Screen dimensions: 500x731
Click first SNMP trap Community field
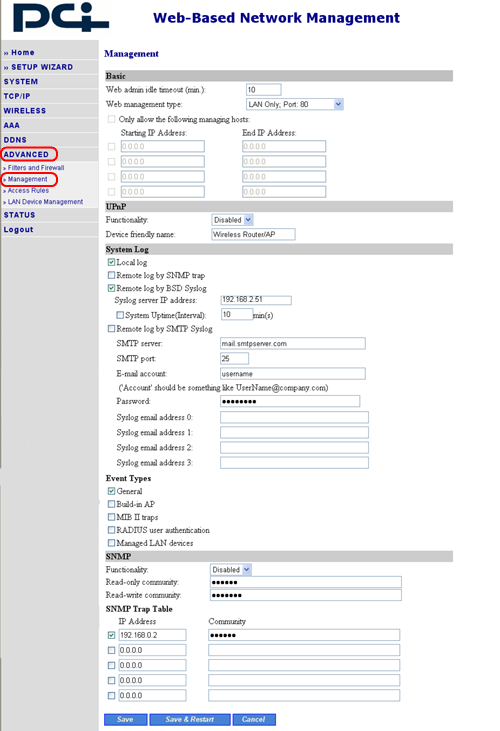tap(304, 635)
